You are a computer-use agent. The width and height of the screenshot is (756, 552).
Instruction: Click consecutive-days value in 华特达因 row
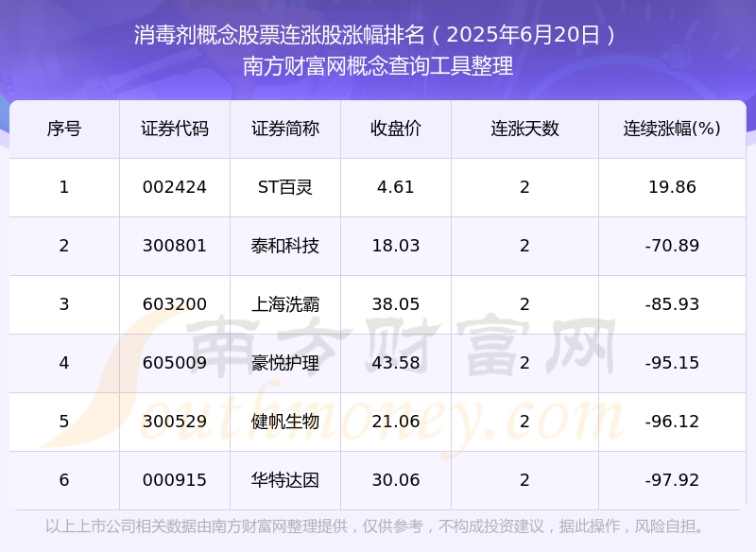pos(524,480)
